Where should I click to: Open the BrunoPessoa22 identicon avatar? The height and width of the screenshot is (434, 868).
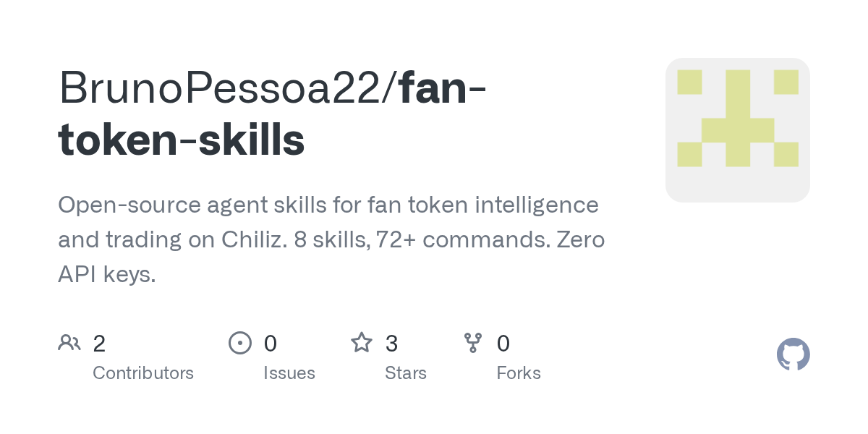pos(738,130)
